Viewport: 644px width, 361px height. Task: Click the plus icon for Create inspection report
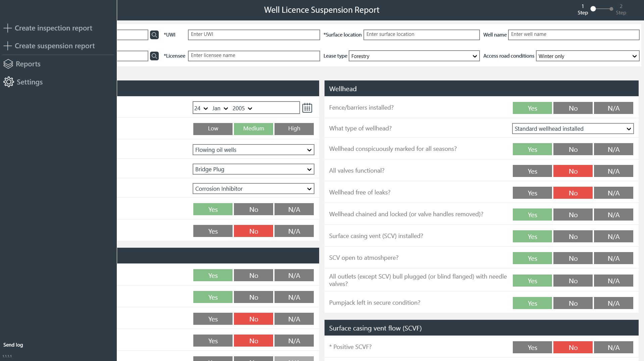click(x=8, y=28)
